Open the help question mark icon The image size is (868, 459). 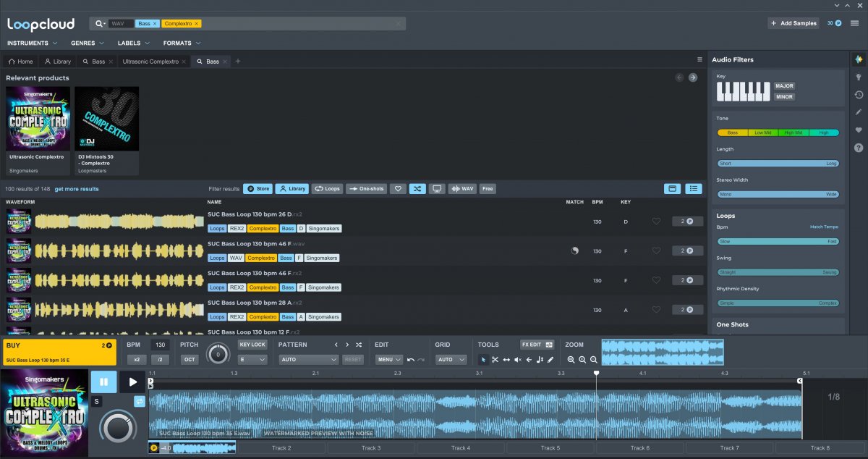tap(859, 148)
